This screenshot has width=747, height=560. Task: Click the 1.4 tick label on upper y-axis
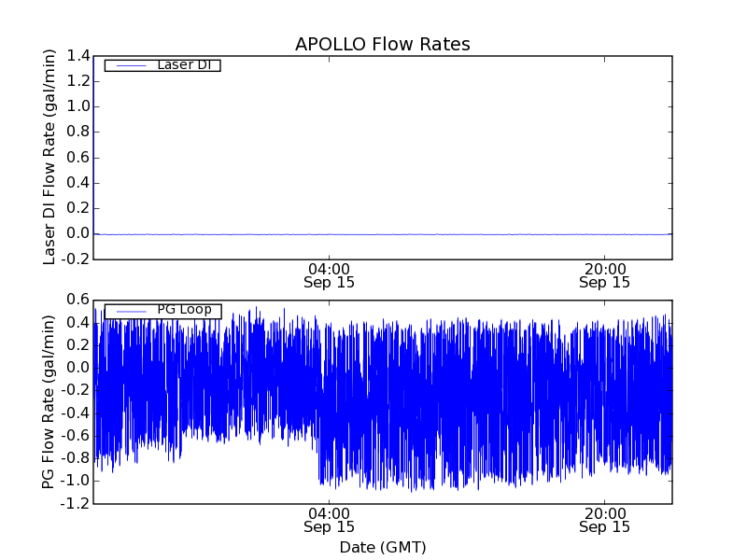(78, 56)
